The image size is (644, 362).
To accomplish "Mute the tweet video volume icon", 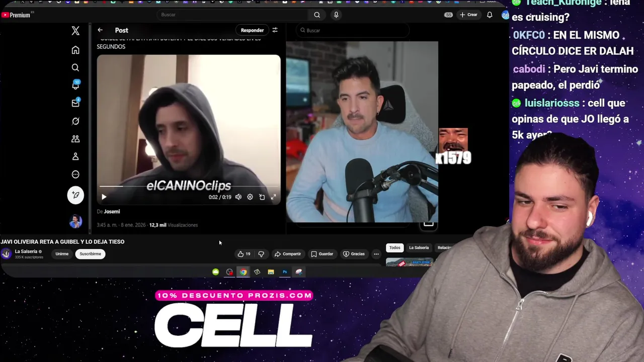I will tap(238, 197).
